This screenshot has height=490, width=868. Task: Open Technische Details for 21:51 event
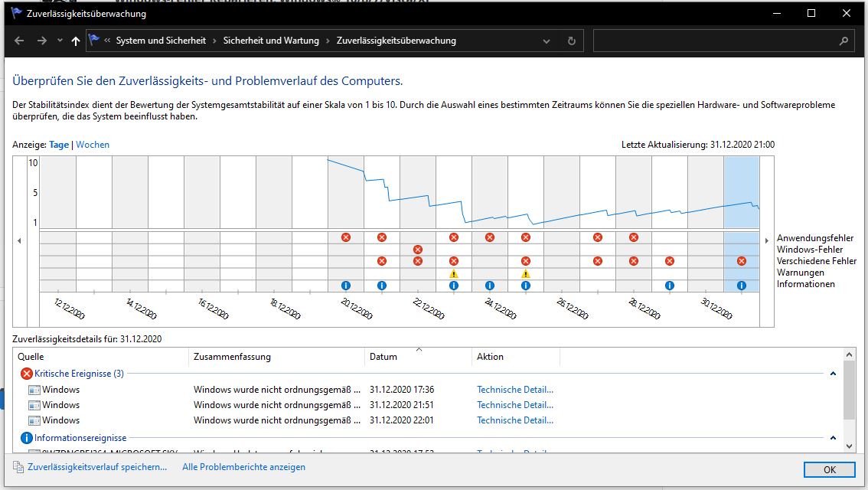coord(515,405)
